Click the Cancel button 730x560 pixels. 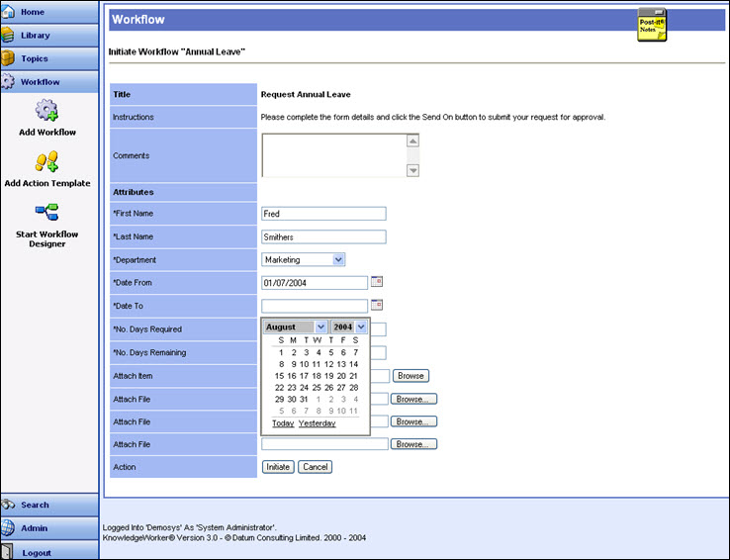316,467
